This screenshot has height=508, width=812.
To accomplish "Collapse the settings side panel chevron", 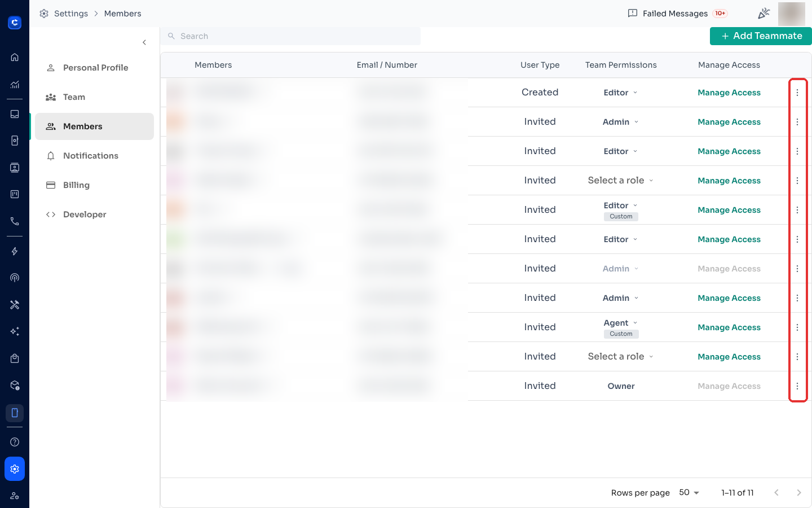I will click(144, 42).
